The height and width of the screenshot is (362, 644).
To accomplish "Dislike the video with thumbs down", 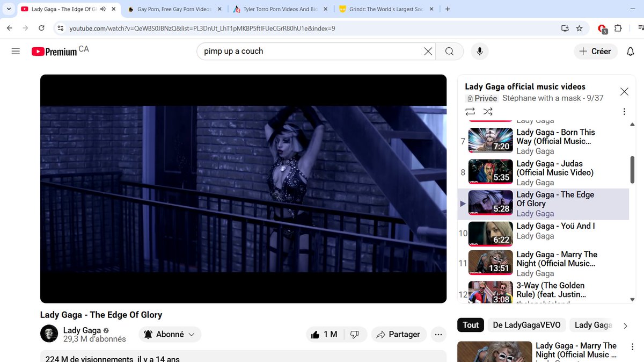I will coord(354,334).
